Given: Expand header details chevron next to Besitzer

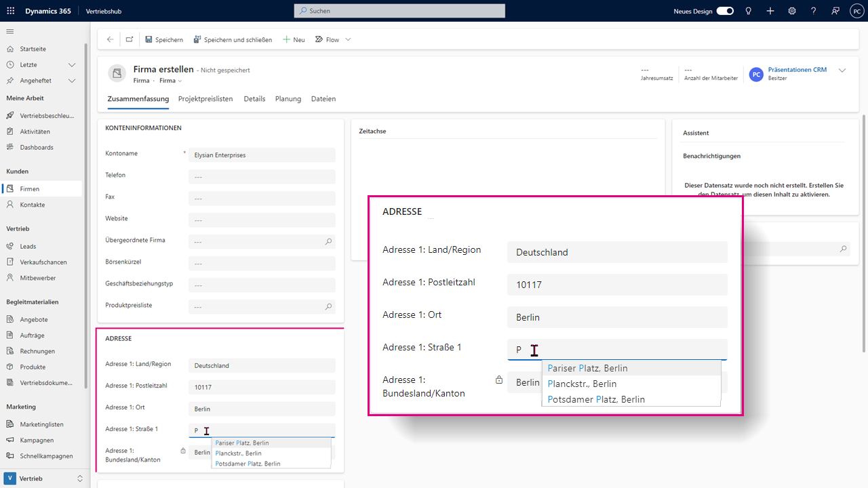Looking at the screenshot, I should click(x=843, y=70).
